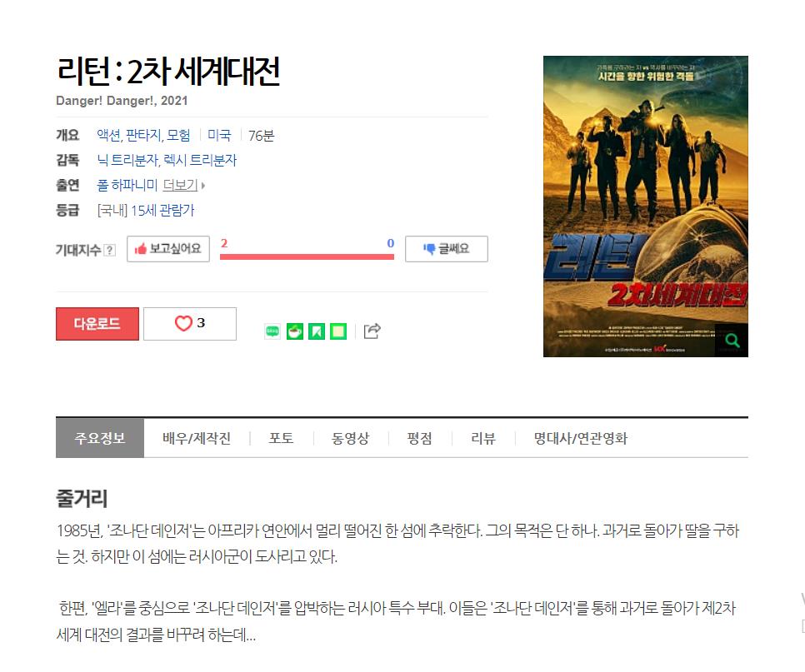Switch to the 배우/제작진 tab
This screenshot has width=805, height=672.
click(197, 438)
